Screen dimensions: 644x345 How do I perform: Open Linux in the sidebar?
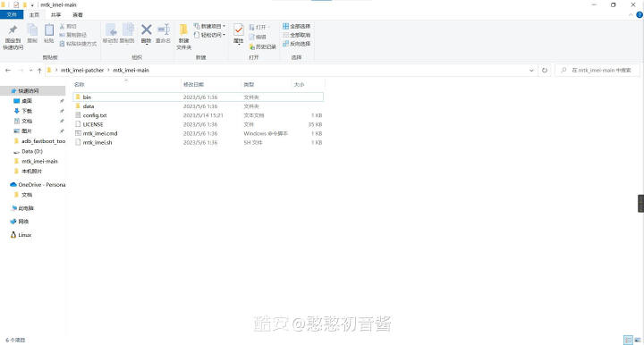25,235
